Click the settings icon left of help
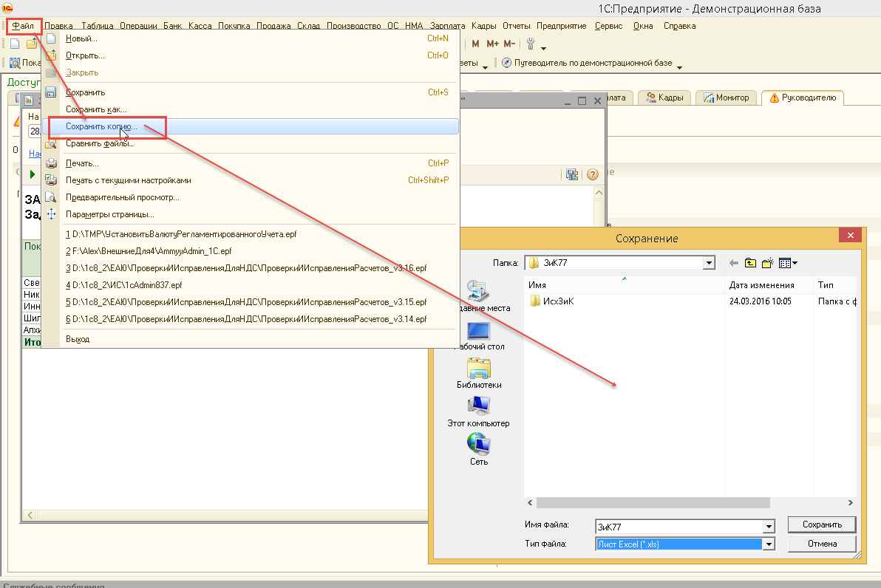This screenshot has width=881, height=588. pos(572,174)
